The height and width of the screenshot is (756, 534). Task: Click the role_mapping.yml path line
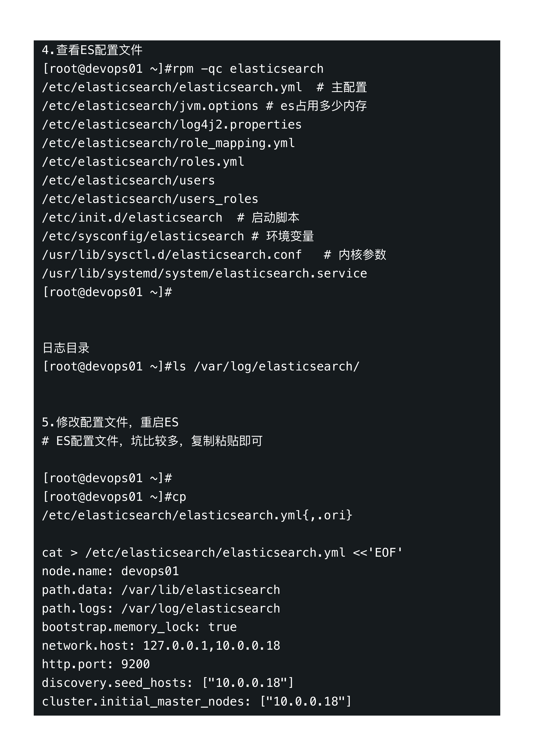(168, 143)
